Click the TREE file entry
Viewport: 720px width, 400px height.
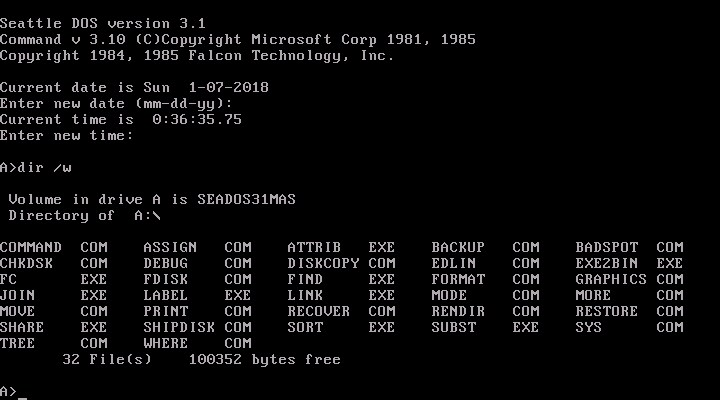click(x=17, y=343)
